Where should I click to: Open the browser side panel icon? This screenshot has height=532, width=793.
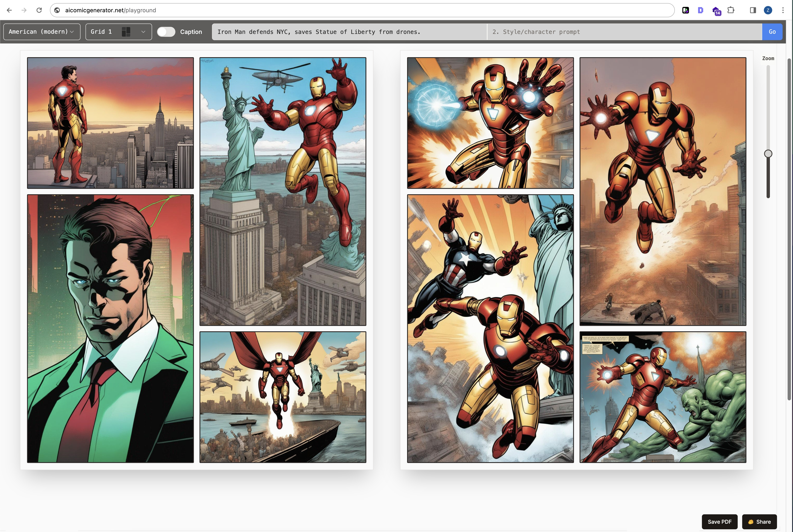[753, 10]
